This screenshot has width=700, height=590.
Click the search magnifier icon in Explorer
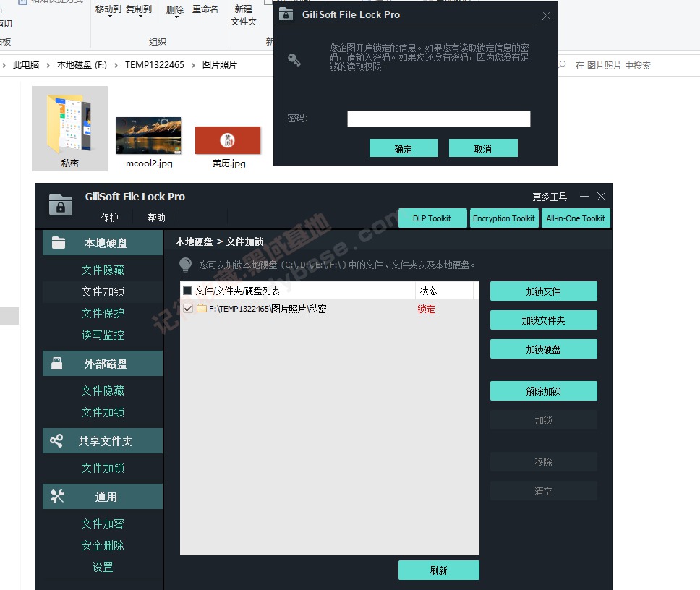[563, 65]
